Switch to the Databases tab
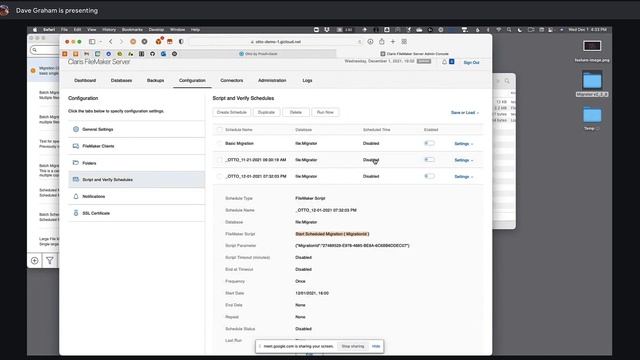 (121, 80)
